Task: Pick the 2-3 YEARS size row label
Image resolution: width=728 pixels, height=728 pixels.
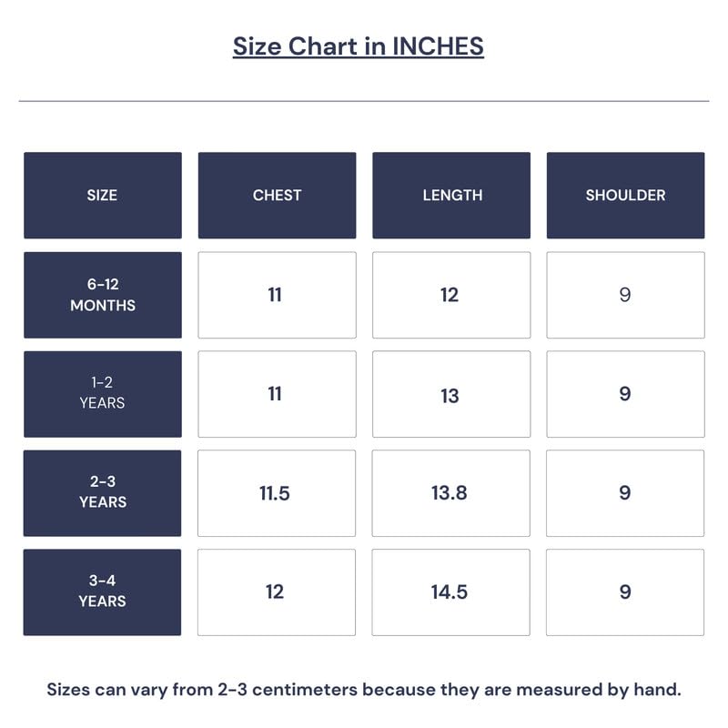Action: [x=102, y=492]
